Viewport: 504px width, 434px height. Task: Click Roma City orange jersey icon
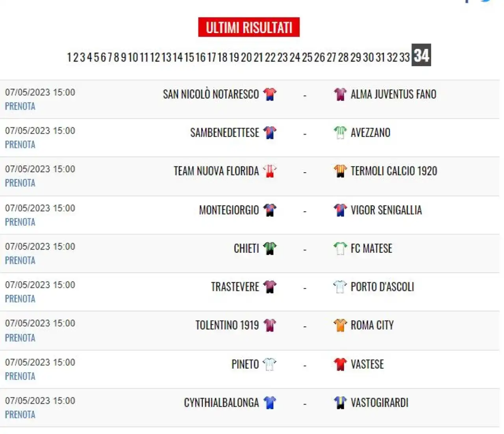tap(340, 325)
